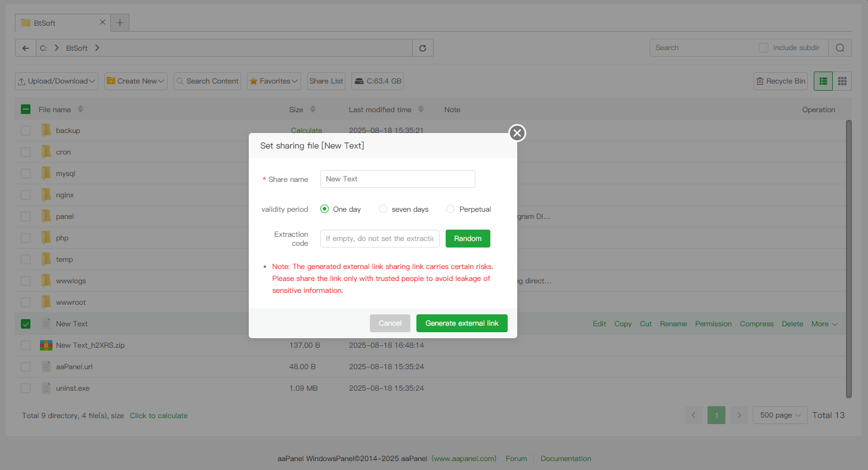Open the Share List
Viewport: 868px width, 470px height.
point(326,81)
